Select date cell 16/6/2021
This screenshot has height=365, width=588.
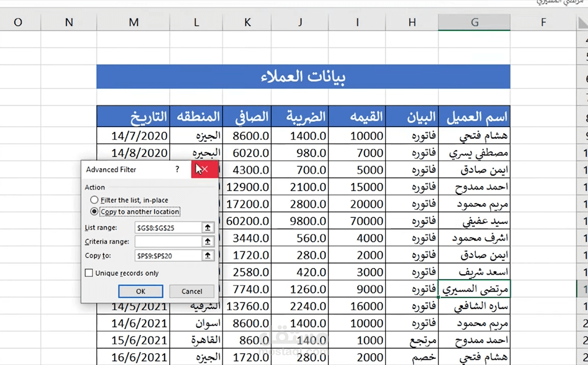pos(133,357)
